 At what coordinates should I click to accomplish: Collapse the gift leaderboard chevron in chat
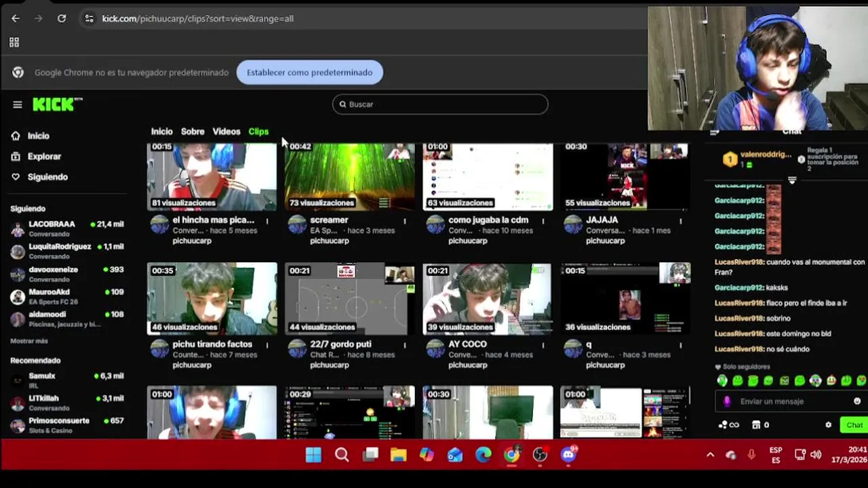pyautogui.click(x=791, y=180)
